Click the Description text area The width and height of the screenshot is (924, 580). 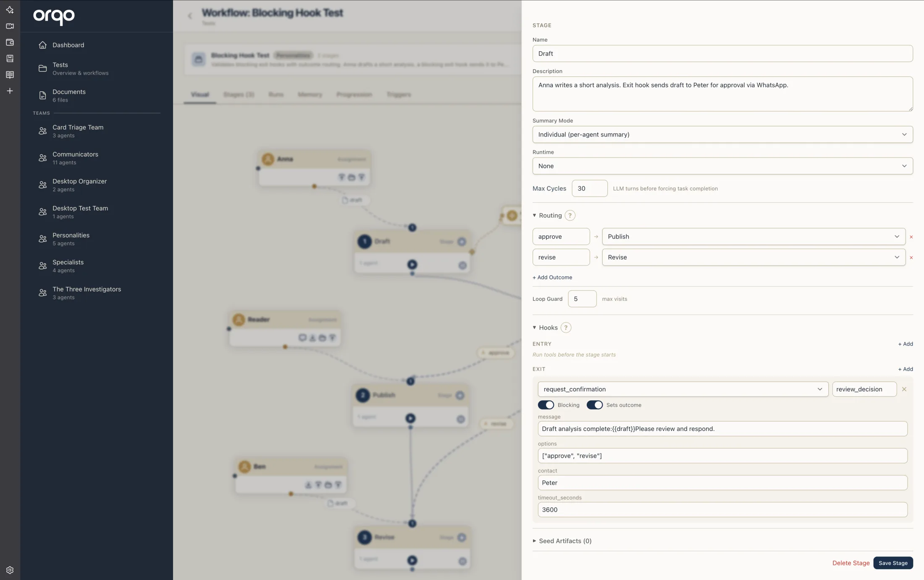(722, 94)
